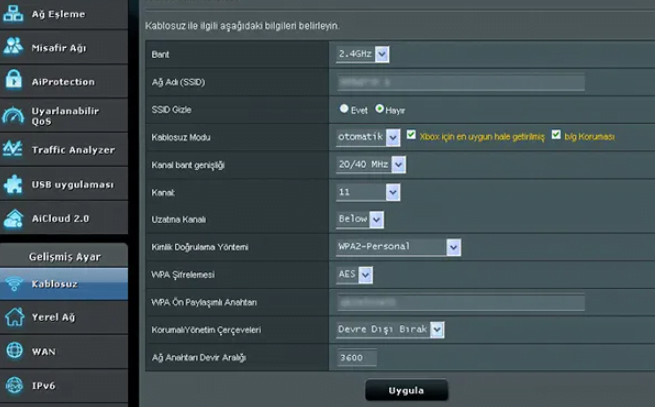Click the AiProtection shield icon

pyautogui.click(x=14, y=81)
